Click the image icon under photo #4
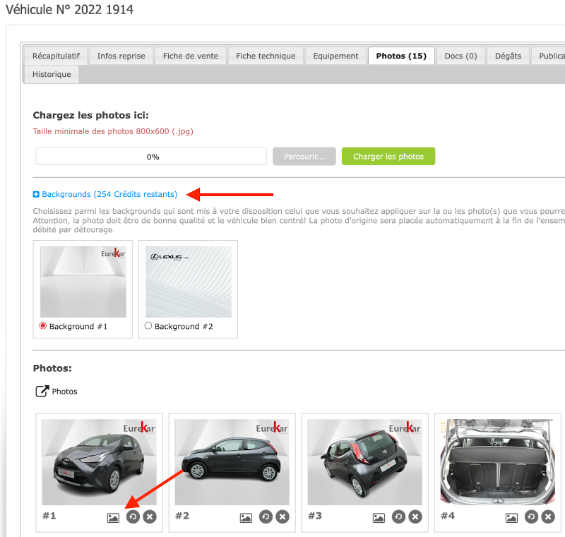Image resolution: width=565 pixels, height=537 pixels. click(511, 518)
